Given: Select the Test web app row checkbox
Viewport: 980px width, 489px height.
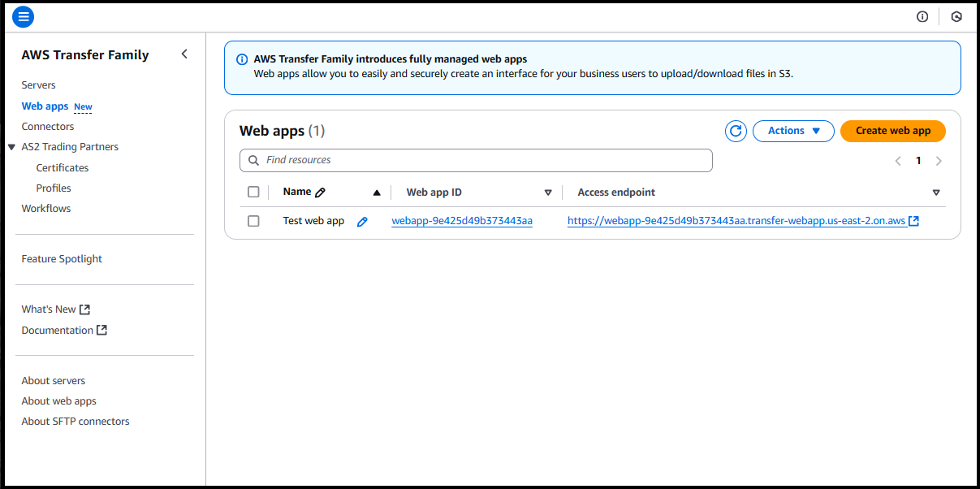Looking at the screenshot, I should 253,220.
